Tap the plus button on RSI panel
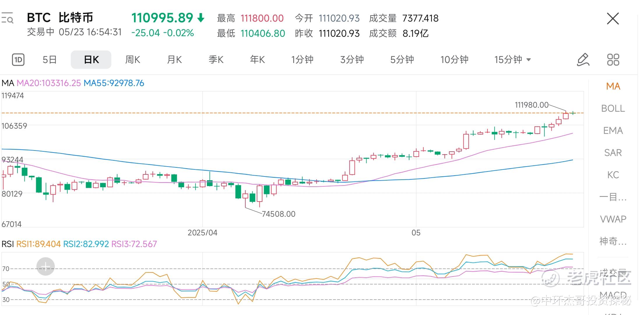644x315 pixels. (x=45, y=266)
